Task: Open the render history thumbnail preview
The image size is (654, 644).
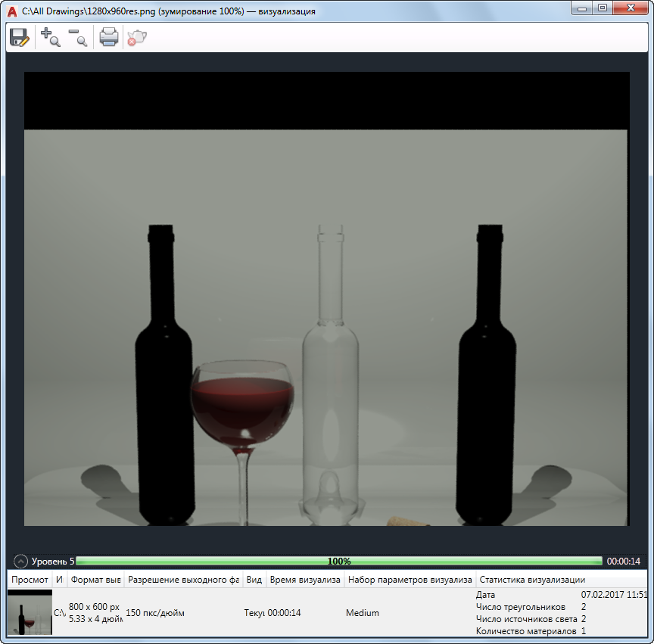Action: [30, 612]
